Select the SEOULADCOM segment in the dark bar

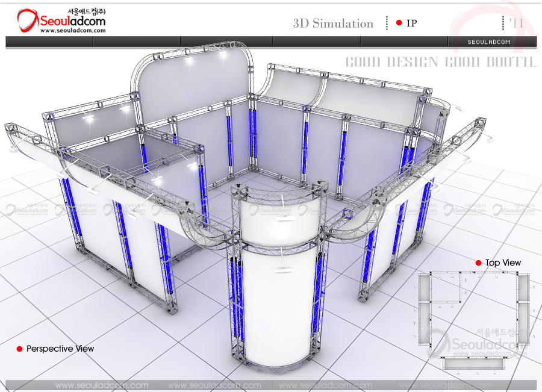(489, 42)
